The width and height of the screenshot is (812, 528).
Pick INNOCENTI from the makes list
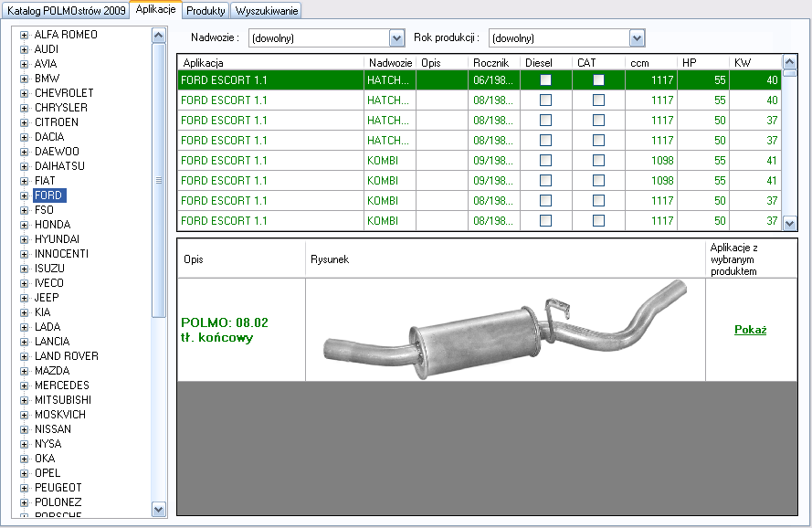click(61, 254)
